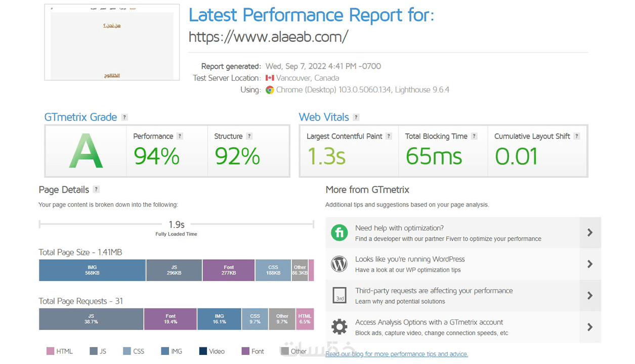
Task: Select IMG 568KB page size segment
Action: (92, 270)
